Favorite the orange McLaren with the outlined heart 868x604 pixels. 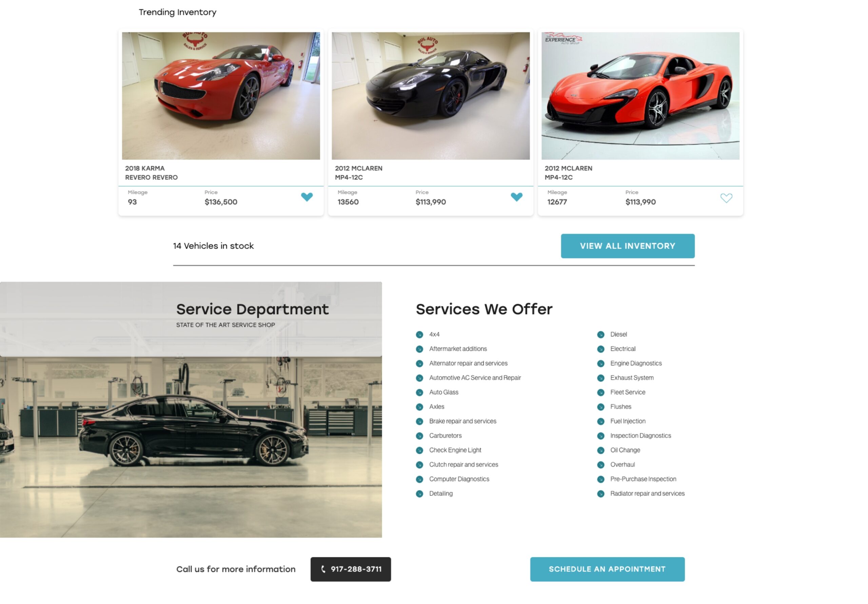click(726, 198)
